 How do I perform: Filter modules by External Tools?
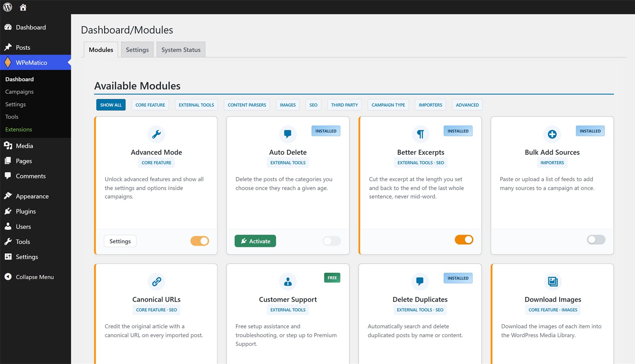pyautogui.click(x=196, y=105)
